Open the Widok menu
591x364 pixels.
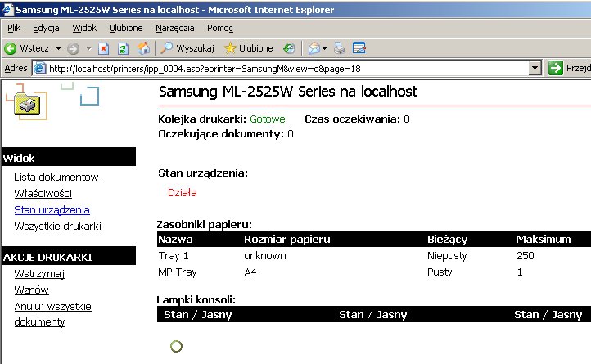click(84, 28)
